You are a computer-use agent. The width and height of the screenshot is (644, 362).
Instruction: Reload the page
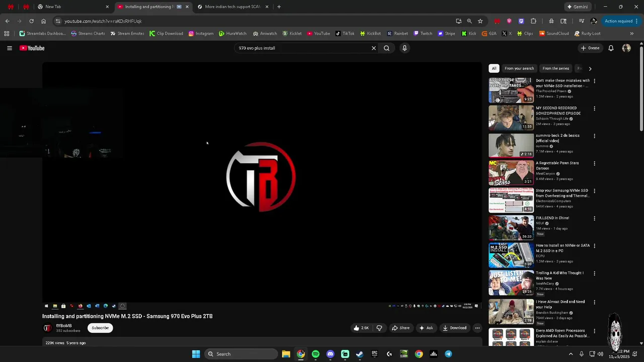[x=31, y=21]
